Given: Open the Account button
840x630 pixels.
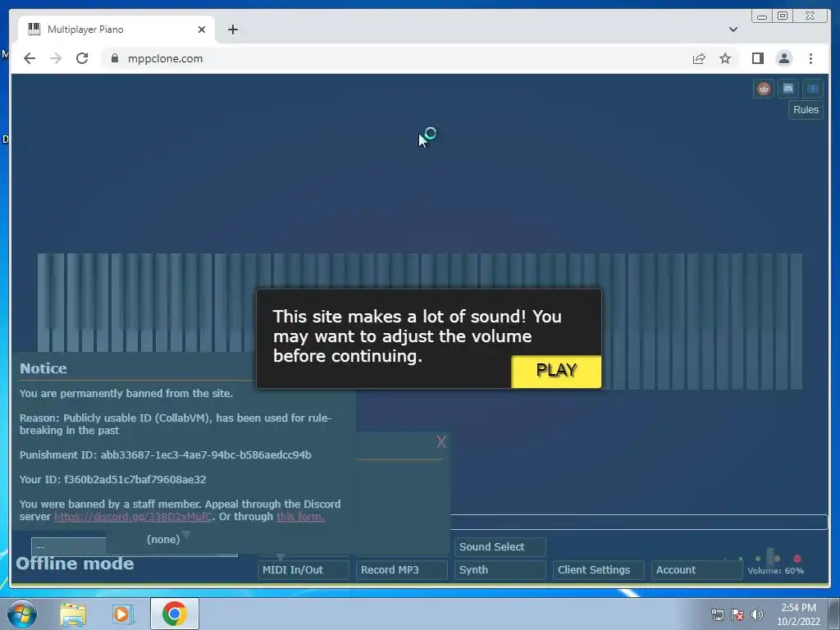Looking at the screenshot, I should 697,570.
